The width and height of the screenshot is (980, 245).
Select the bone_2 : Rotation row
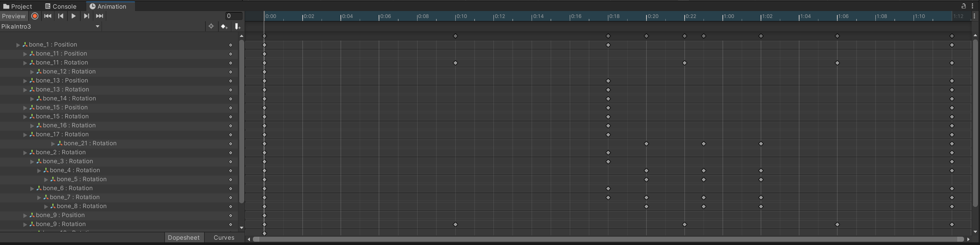click(x=119, y=152)
